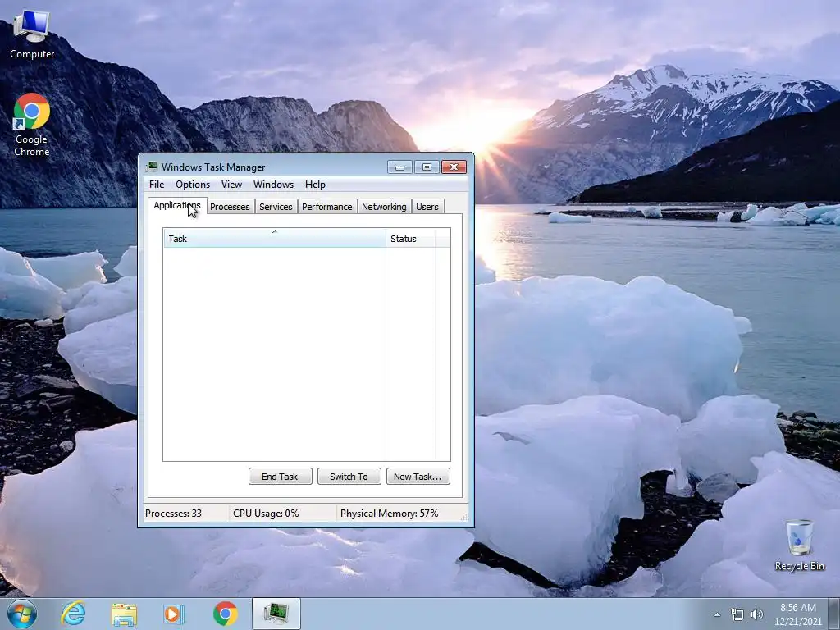
Task: Maximize the Task Manager window
Action: (427, 167)
